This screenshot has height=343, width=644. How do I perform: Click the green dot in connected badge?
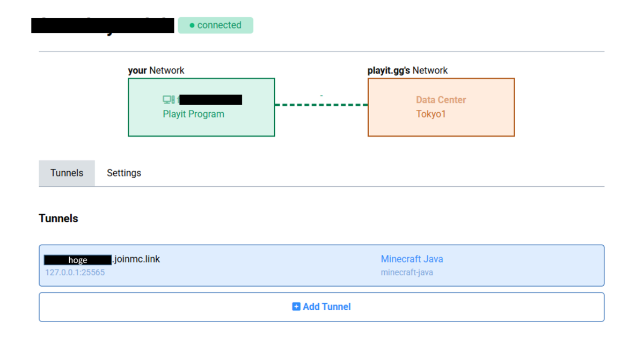click(192, 26)
